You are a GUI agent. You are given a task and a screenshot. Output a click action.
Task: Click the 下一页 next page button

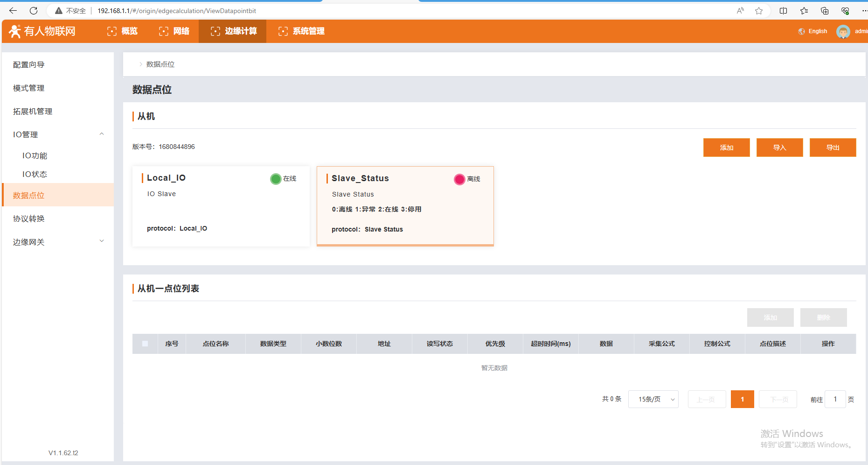click(778, 399)
